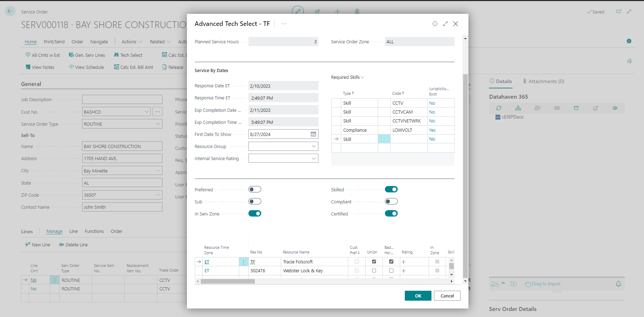Image resolution: width=644 pixels, height=317 pixels.
Task: Uncheck Union for Tracie Folscroft
Action: (374, 262)
